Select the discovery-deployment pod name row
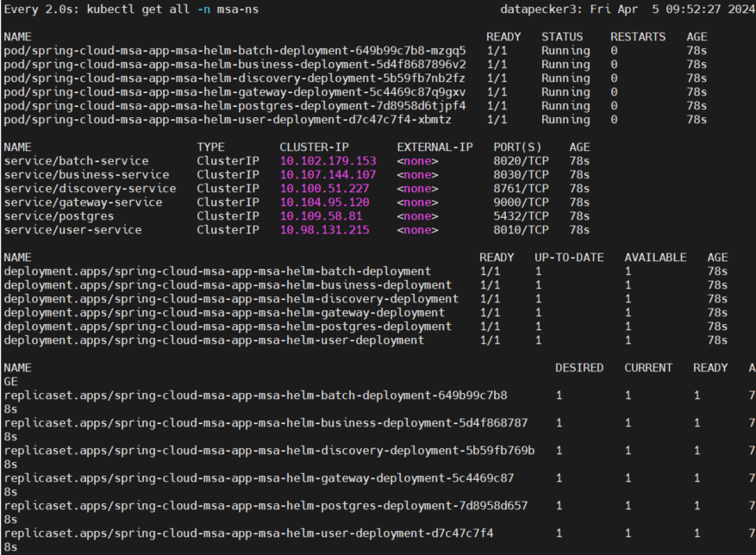This screenshot has width=756, height=555. [234, 78]
